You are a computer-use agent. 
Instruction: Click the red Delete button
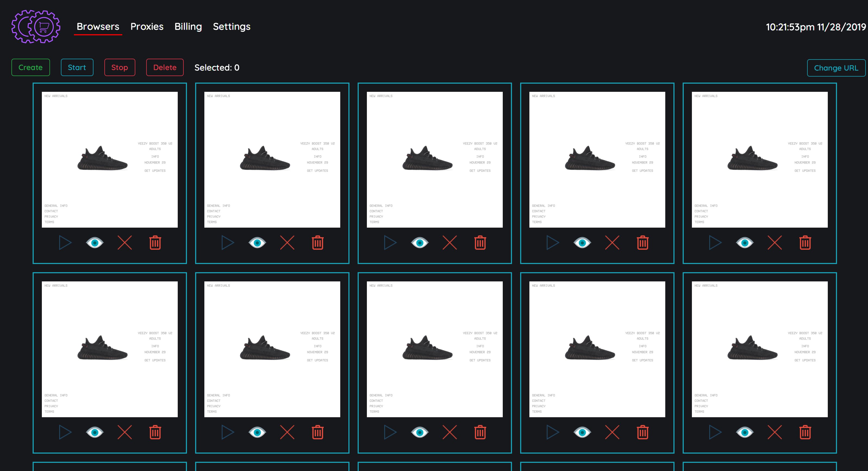point(165,67)
